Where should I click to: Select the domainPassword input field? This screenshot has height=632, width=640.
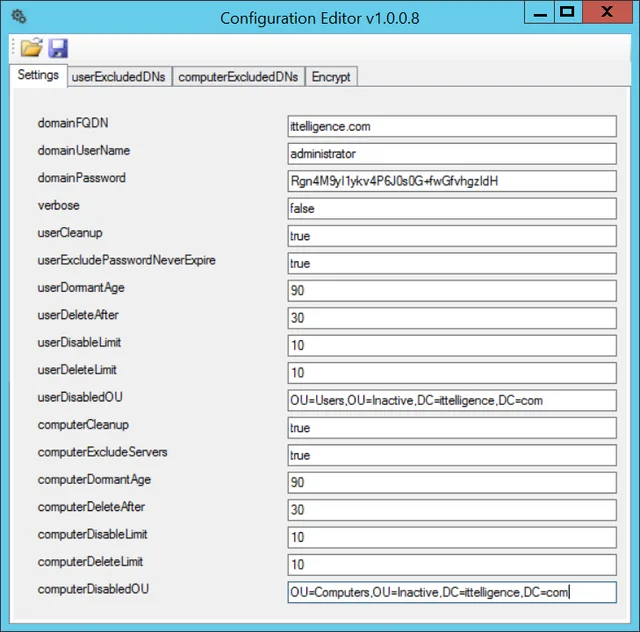click(452, 181)
